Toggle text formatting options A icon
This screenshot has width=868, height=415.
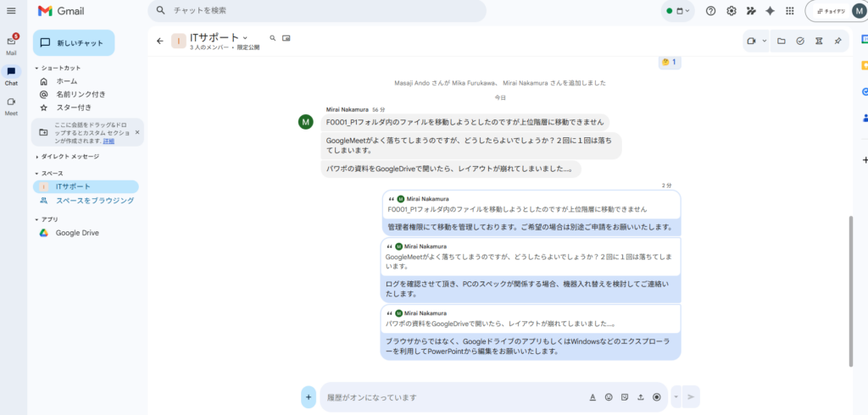coord(593,396)
